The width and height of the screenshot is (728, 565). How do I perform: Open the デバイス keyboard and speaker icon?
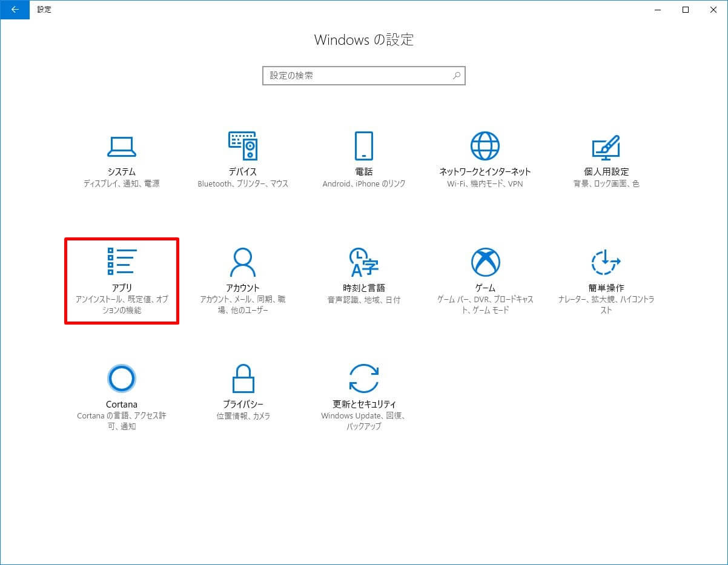pyautogui.click(x=243, y=145)
